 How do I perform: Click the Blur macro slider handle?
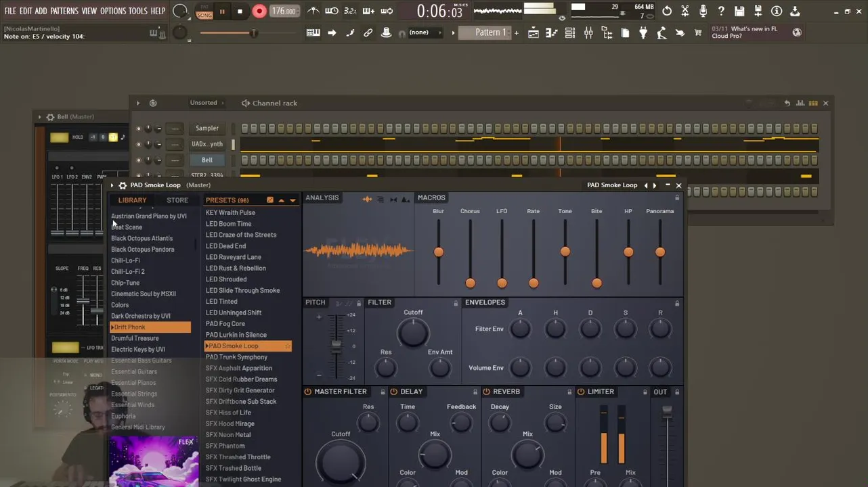coord(439,252)
